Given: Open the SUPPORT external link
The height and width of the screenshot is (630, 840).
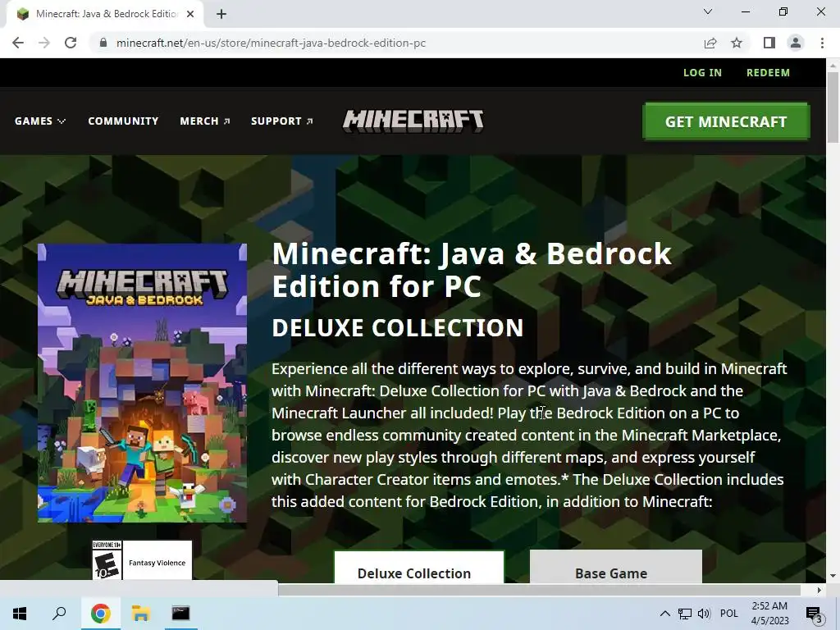Looking at the screenshot, I should [282, 121].
